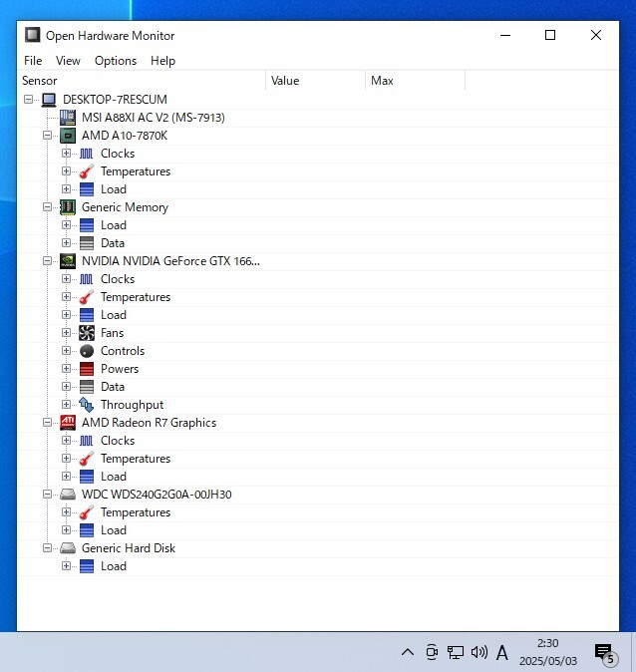
Task: Expand Controls under NVIDIA GeForce GTX
Action: coord(66,351)
